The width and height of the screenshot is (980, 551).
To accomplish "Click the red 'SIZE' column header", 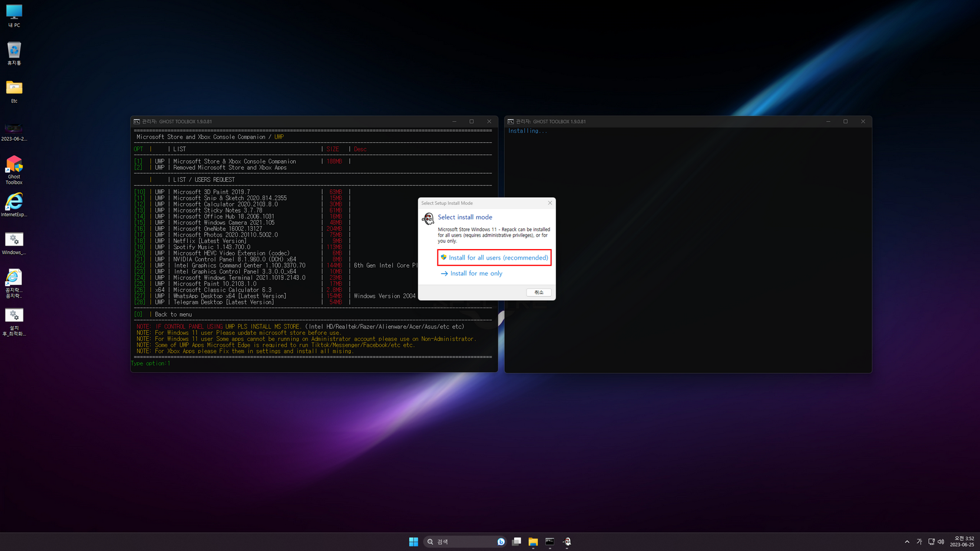I will click(333, 150).
